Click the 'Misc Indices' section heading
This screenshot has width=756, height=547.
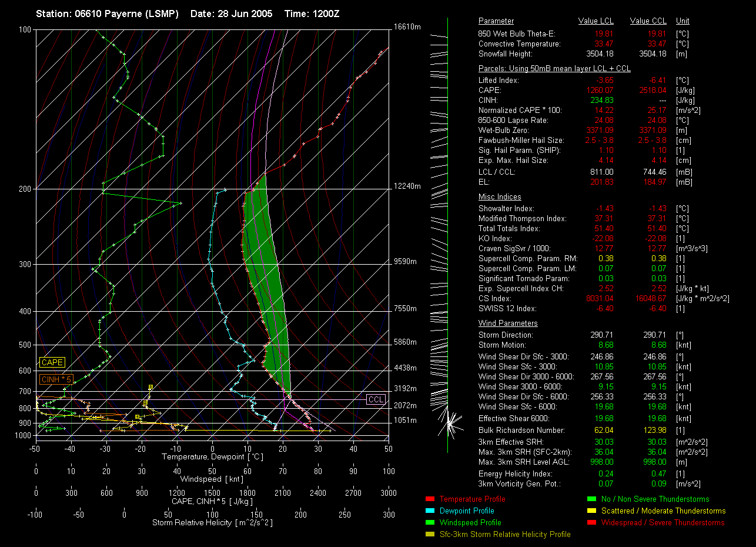tap(500, 197)
